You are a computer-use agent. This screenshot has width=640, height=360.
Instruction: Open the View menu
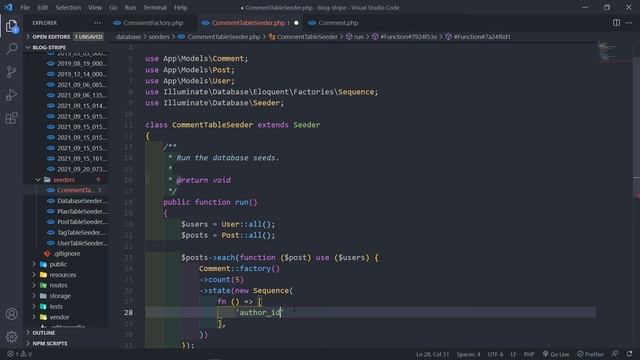95,7
